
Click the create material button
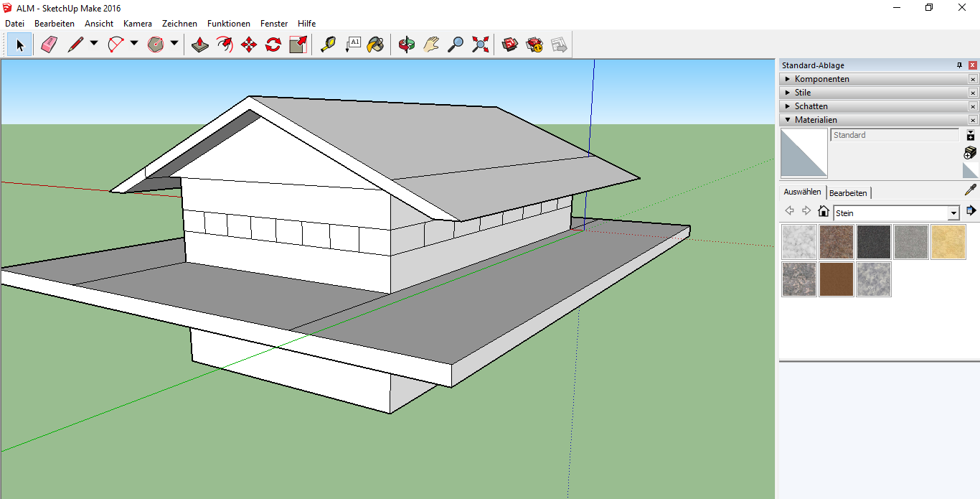pyautogui.click(x=970, y=153)
